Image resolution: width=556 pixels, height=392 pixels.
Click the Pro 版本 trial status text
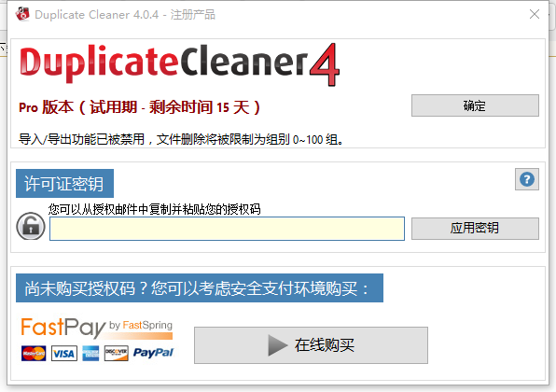click(139, 106)
